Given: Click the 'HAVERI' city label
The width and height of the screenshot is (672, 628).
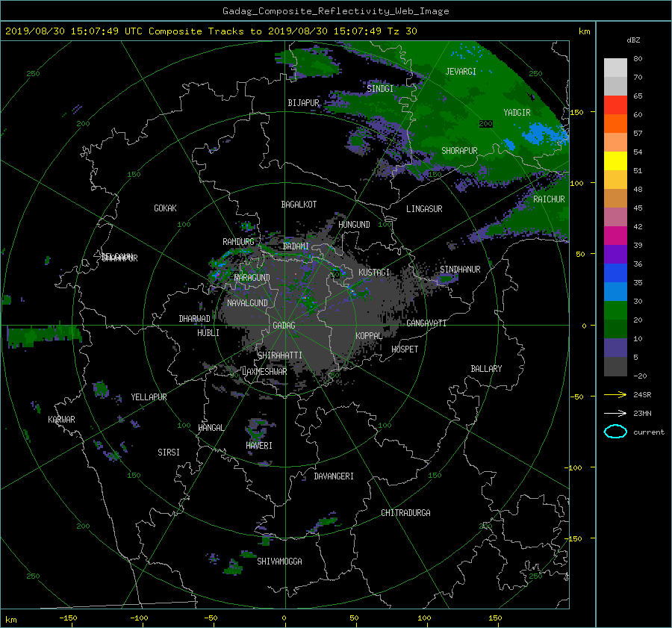Looking at the screenshot, I should 259,446.
